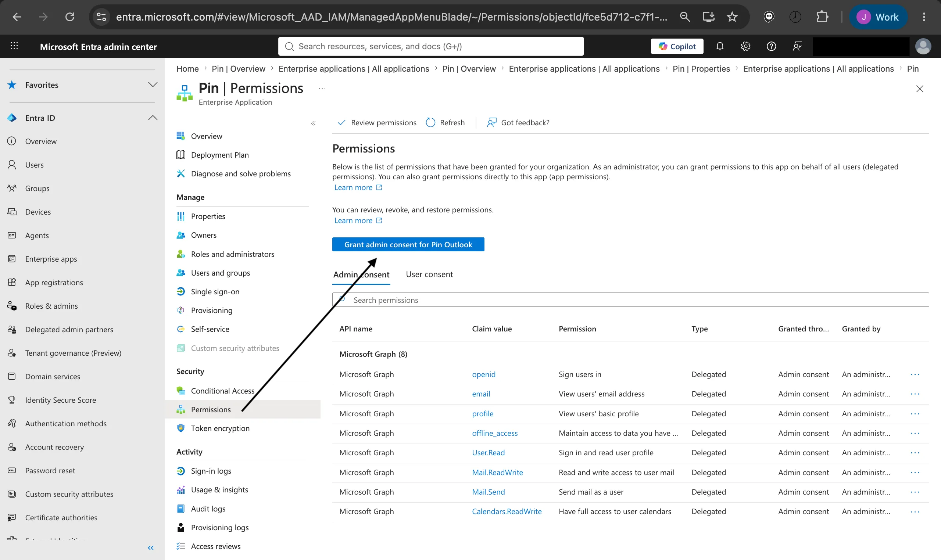Close the Pin Permissions blade
Viewport: 941px width, 560px height.
pos(919,89)
